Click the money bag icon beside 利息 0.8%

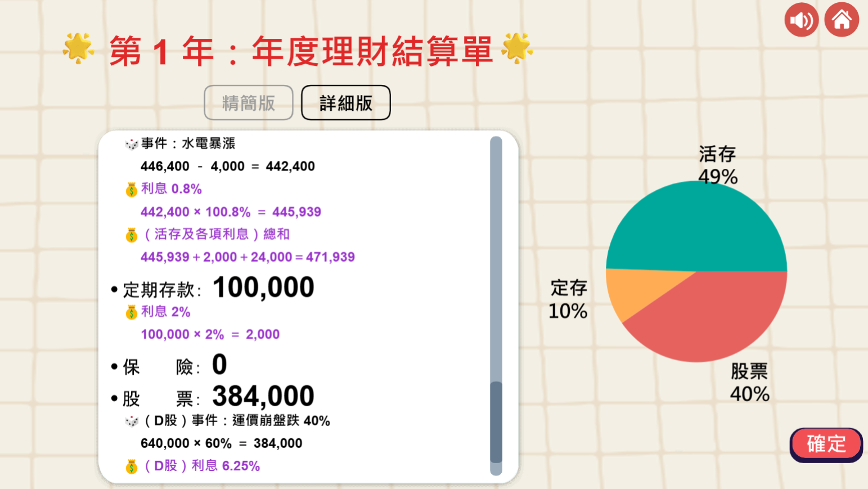click(x=131, y=190)
